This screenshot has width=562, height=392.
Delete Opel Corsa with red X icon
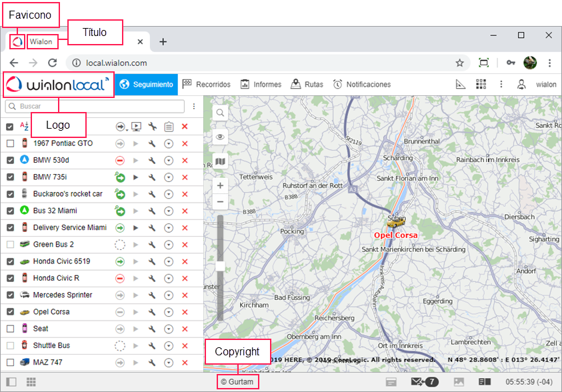[x=185, y=312]
